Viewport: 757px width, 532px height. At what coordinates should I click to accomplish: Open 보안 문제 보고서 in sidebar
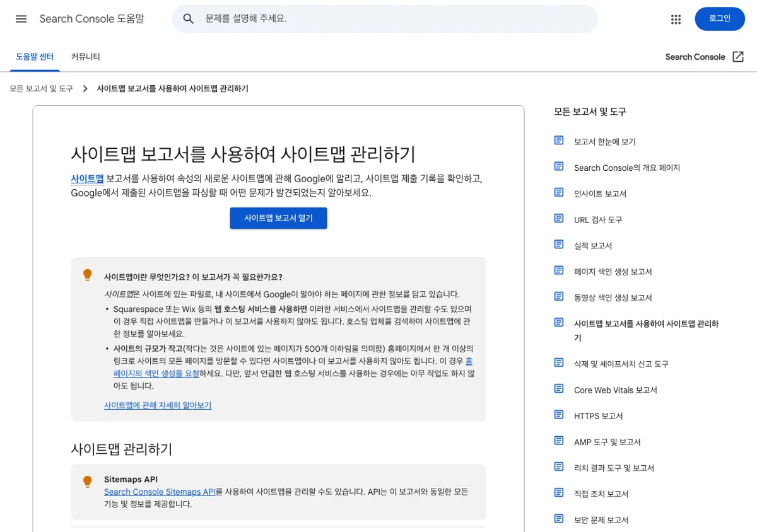601,520
